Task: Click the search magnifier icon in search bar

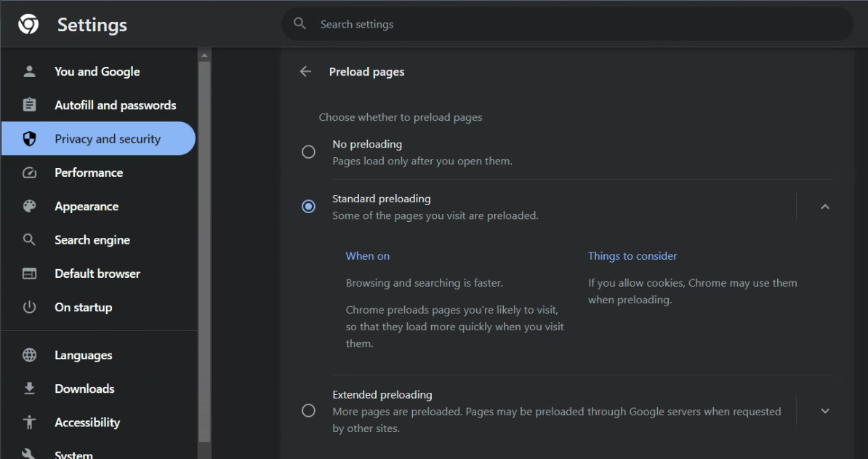Action: [x=300, y=24]
